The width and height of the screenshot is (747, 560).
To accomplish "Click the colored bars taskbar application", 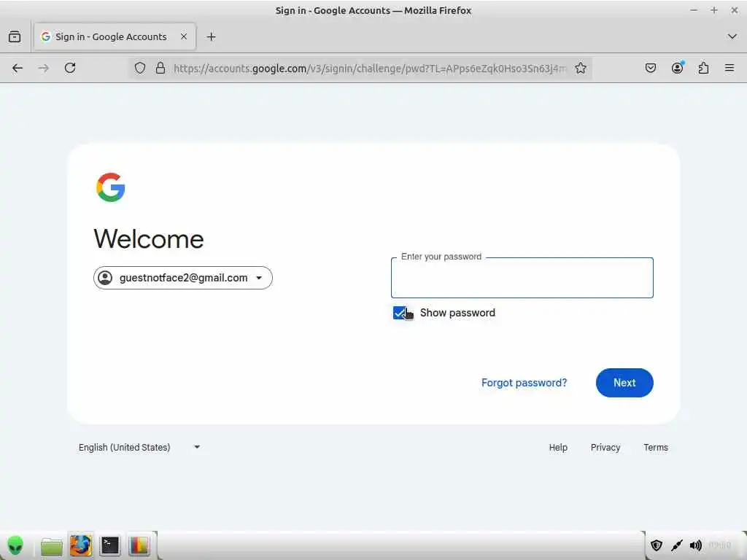I will 139,545.
